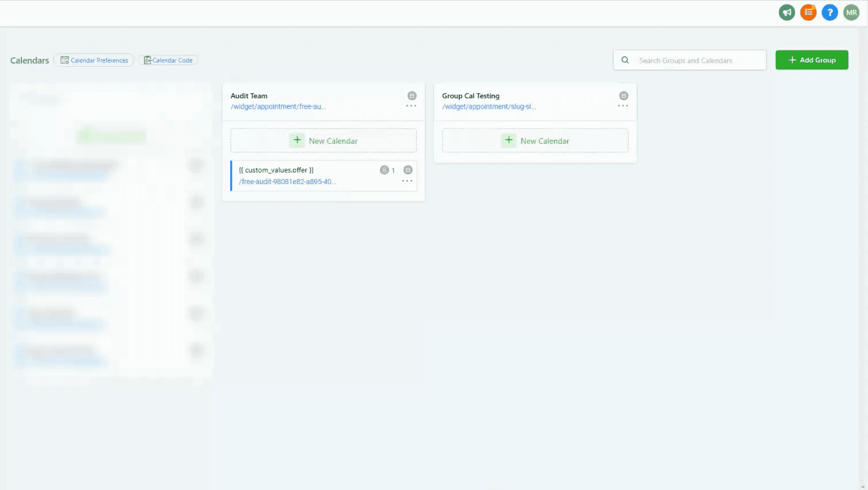Open the search magnifier in the search bar

(625, 60)
